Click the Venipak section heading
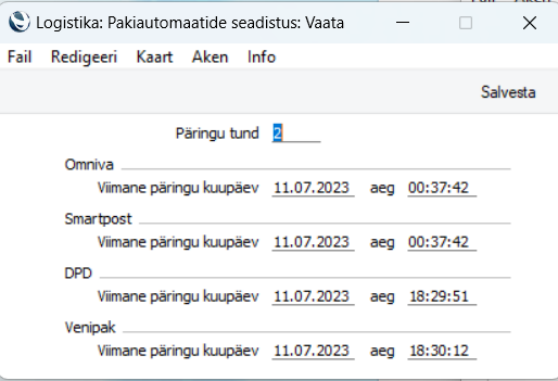The height and width of the screenshot is (381, 558). [90, 328]
